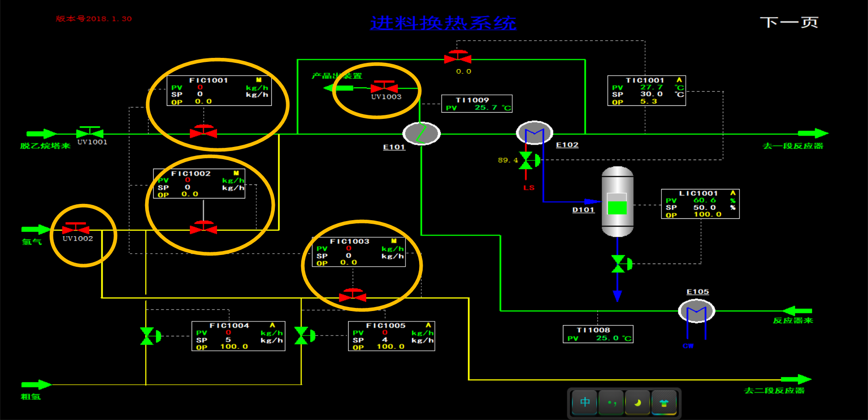Open the FIC1003 controller faceplate
The height and width of the screenshot is (420, 868).
click(359, 252)
